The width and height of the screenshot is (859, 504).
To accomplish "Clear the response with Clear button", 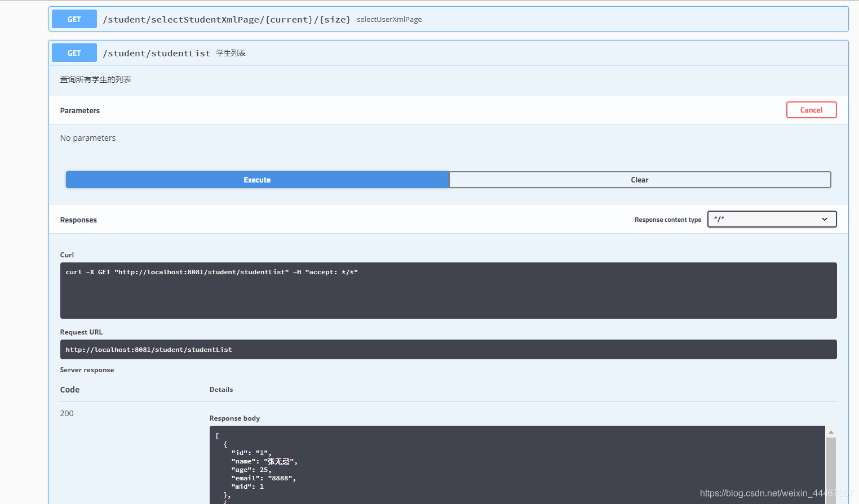I will pyautogui.click(x=640, y=180).
